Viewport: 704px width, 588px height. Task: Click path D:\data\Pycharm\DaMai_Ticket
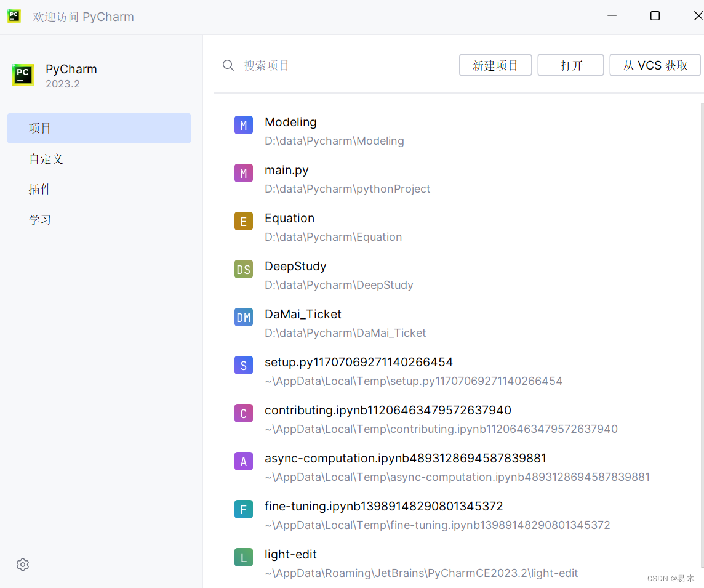tap(345, 333)
